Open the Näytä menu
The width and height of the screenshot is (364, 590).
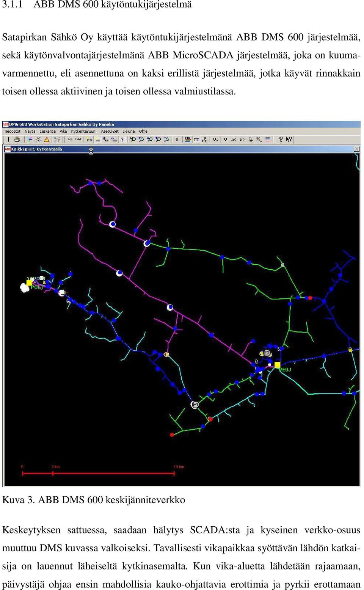pyautogui.click(x=30, y=131)
